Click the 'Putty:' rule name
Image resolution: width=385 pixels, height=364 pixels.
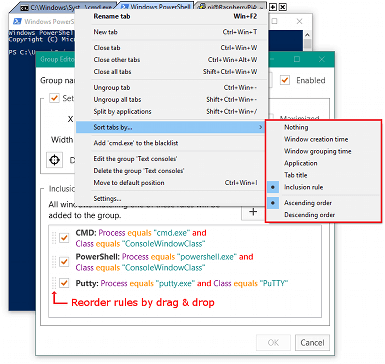tap(87, 283)
